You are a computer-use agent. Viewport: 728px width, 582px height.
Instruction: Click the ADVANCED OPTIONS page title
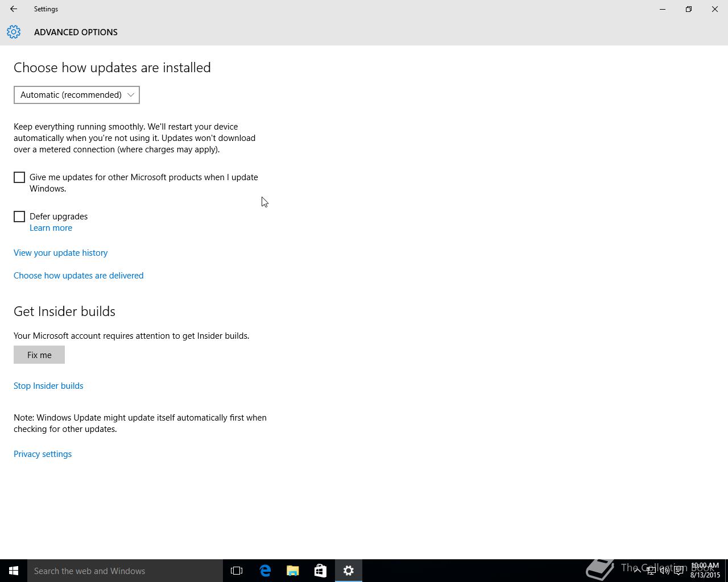click(76, 32)
